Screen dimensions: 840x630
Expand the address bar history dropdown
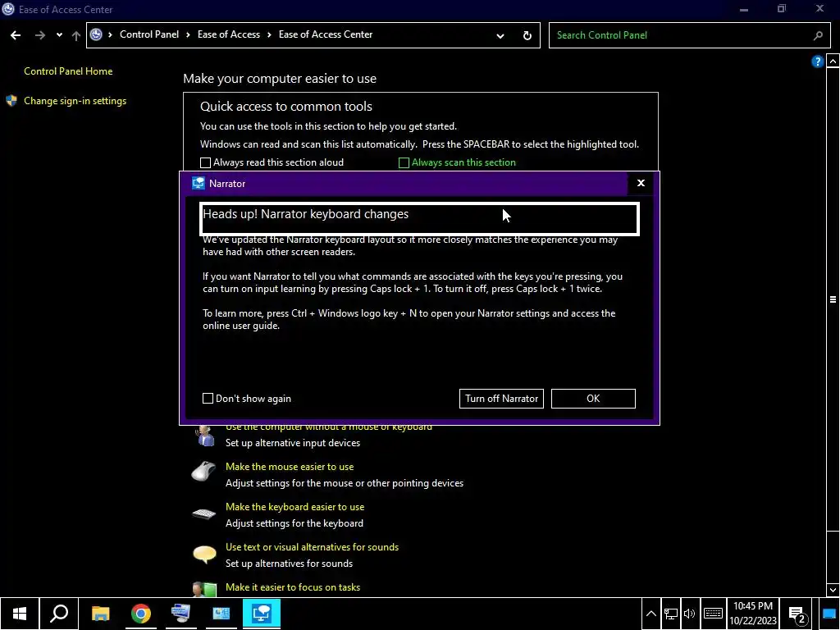[500, 36]
